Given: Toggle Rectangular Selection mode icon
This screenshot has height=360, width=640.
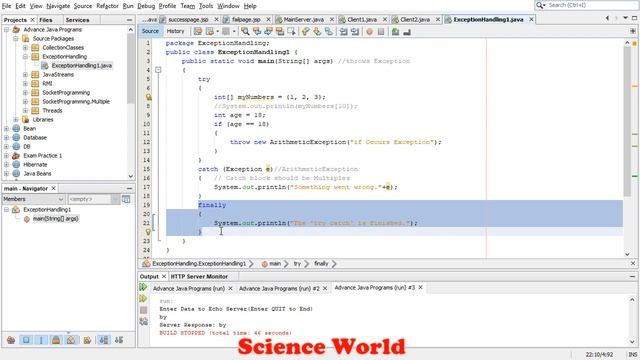Looking at the screenshot, I should point(291,31).
